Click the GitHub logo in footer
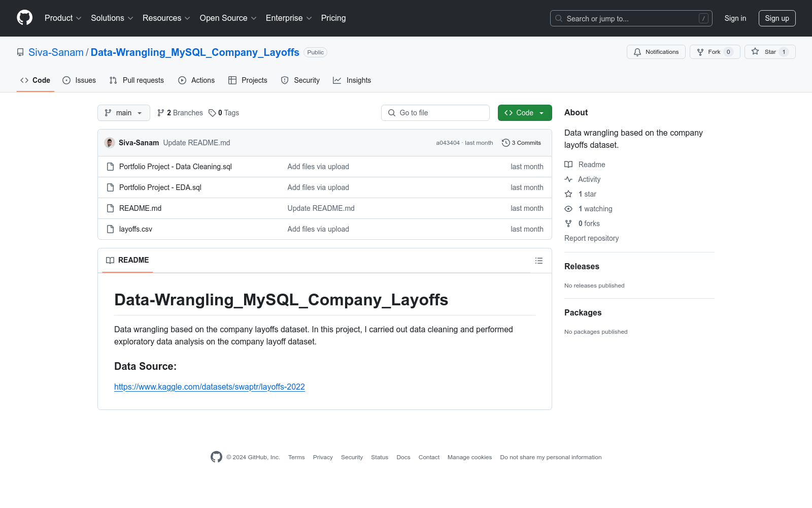Viewport: 812px width, 508px height. pos(216,457)
